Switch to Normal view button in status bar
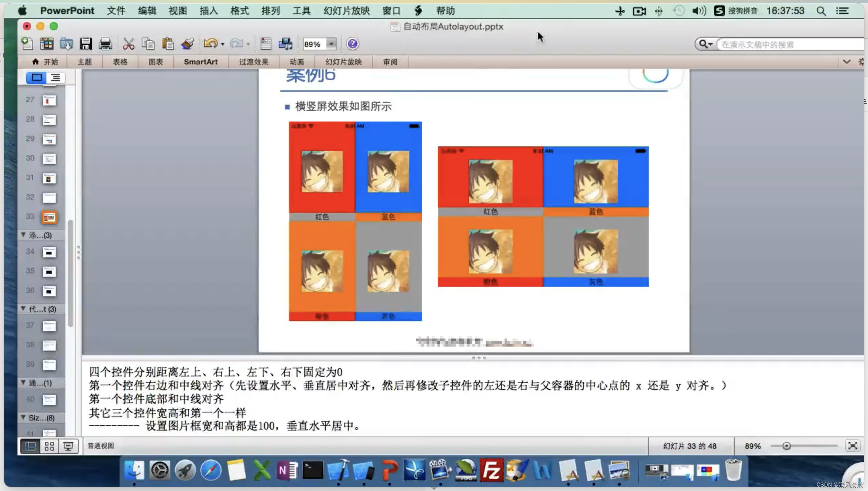Viewport: 868px width, 491px height. (30, 446)
